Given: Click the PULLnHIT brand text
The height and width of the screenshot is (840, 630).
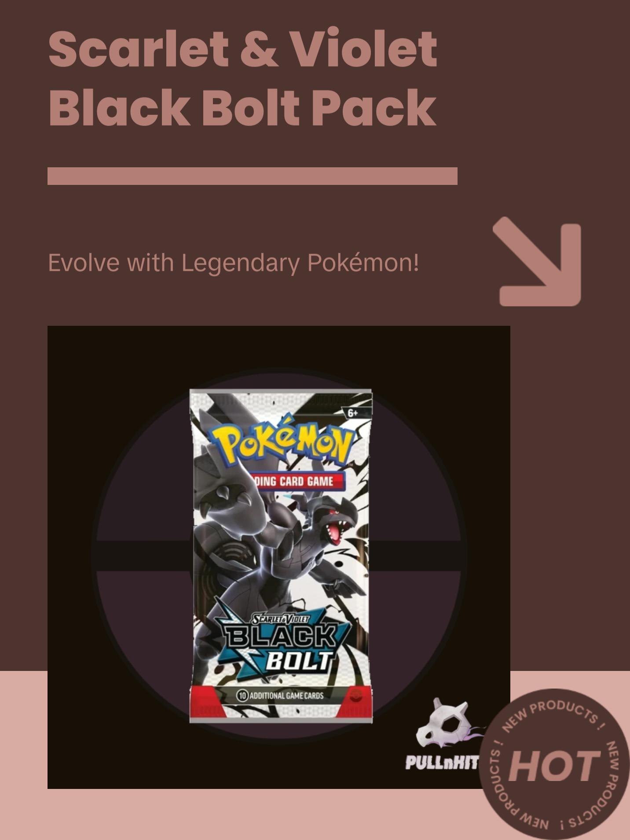Looking at the screenshot, I should (442, 763).
